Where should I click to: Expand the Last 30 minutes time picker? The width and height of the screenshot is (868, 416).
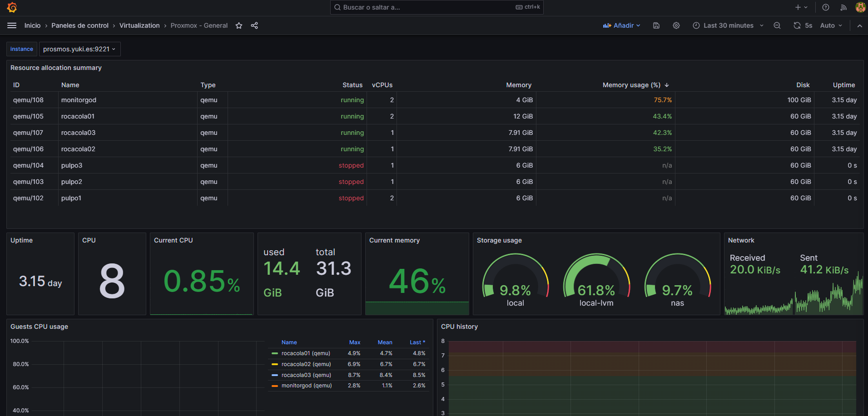click(728, 25)
